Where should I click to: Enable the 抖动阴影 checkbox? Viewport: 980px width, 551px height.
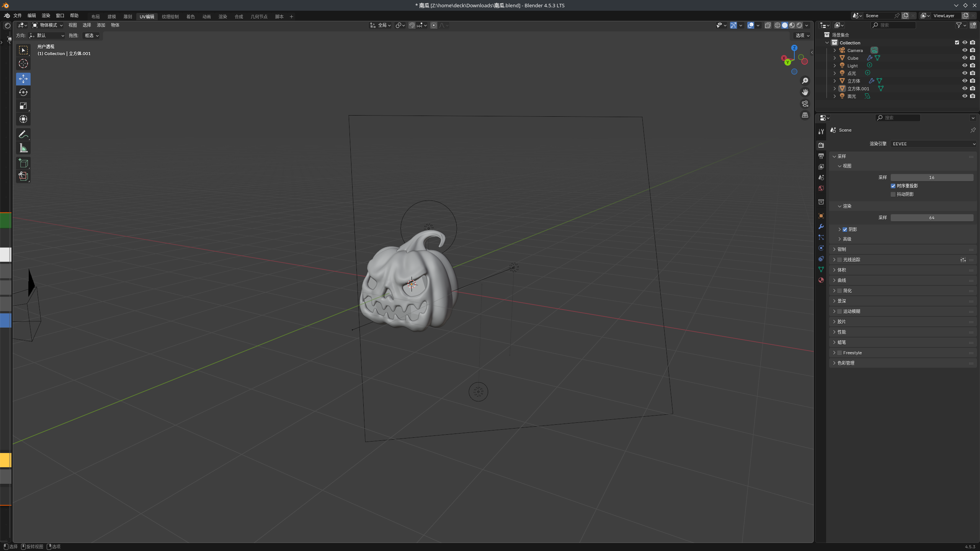click(x=893, y=194)
